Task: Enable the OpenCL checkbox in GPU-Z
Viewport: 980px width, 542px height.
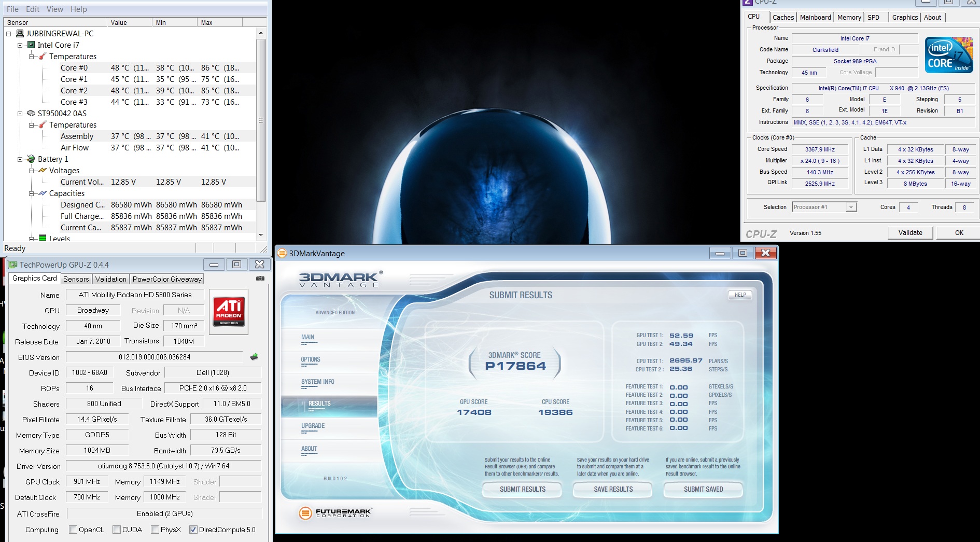Action: pos(73,530)
